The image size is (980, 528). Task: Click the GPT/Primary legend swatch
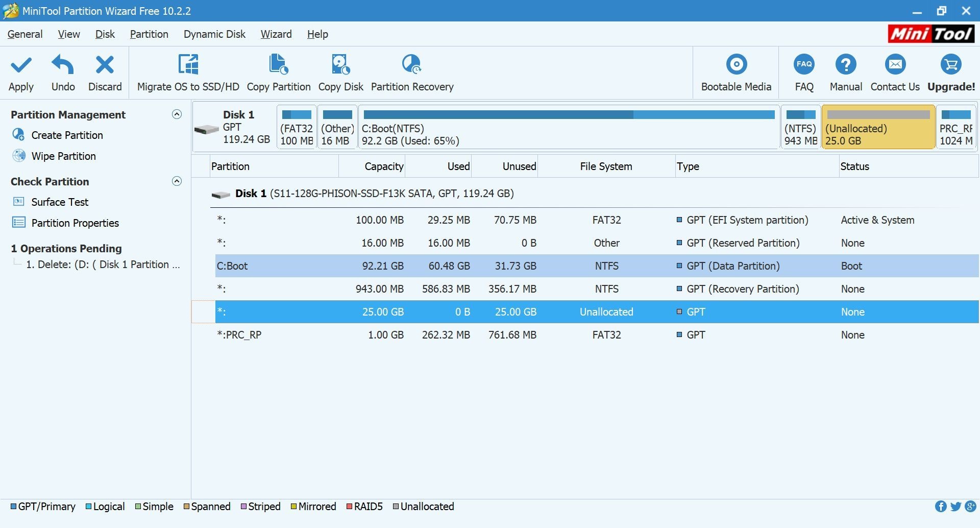(13, 507)
